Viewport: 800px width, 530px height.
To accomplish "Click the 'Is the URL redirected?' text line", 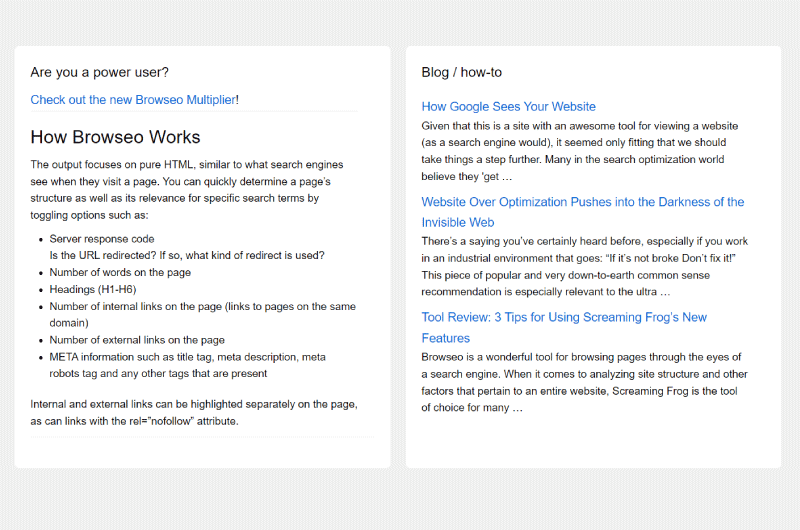I will (187, 256).
